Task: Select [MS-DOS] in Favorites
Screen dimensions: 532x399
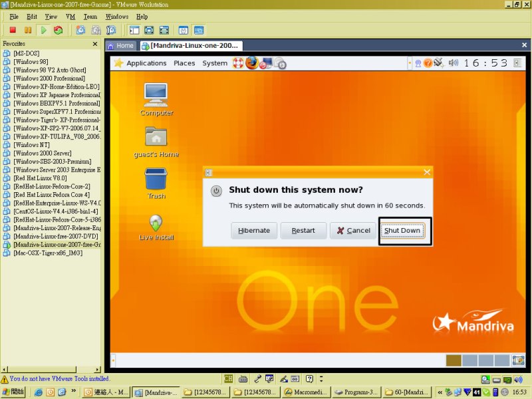Action: tap(26, 53)
